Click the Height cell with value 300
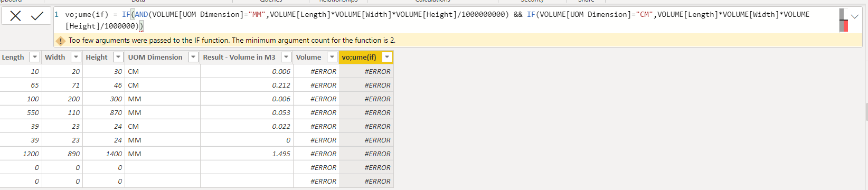The height and width of the screenshot is (190, 868). (x=104, y=99)
